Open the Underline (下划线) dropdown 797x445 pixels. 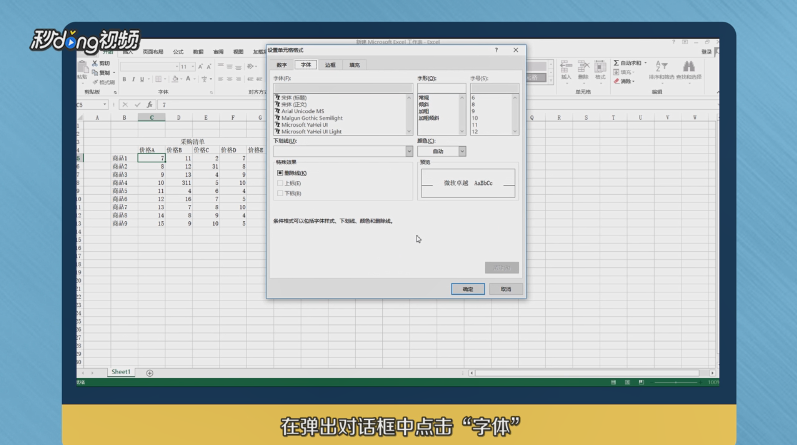coord(409,151)
